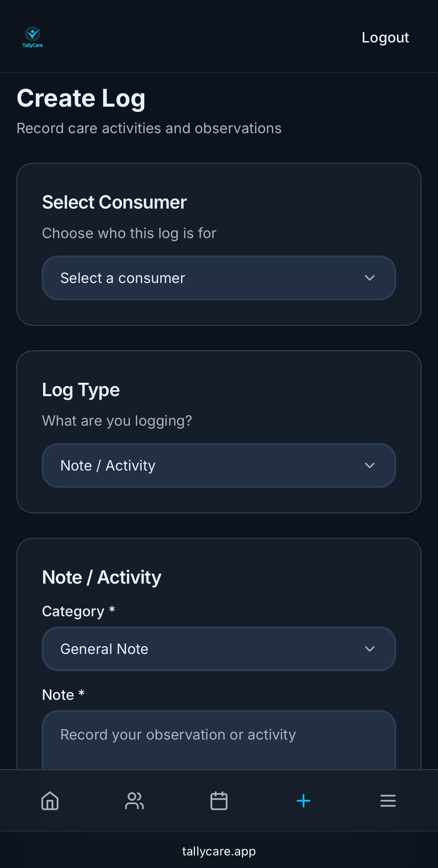Click the "Create Log" page heading

coord(81,98)
